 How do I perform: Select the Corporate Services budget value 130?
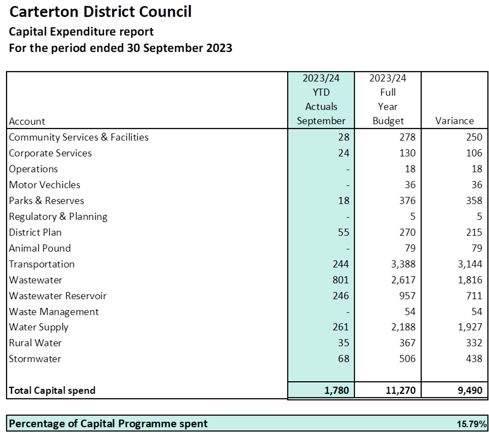407,153
